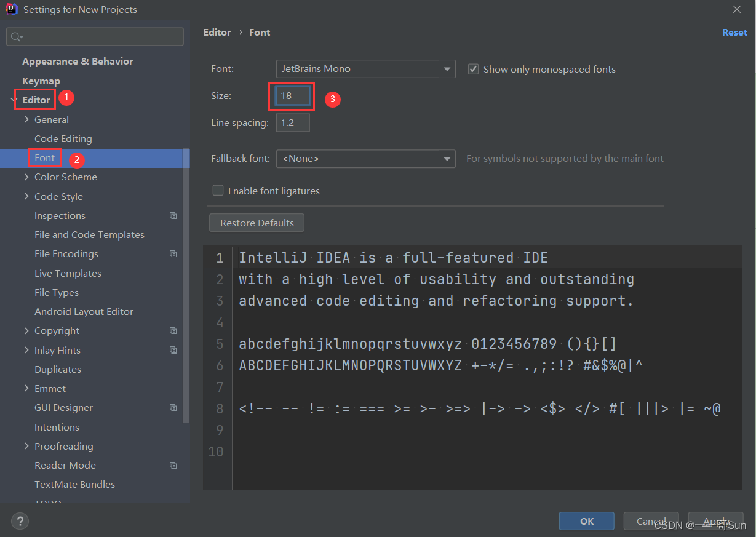Click the project-level icon beside File Encodings
The image size is (756, 537).
coord(173,253)
